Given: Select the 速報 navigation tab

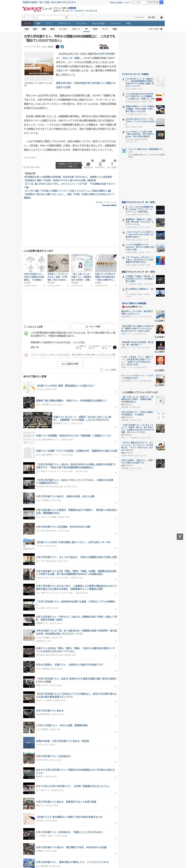Looking at the screenshot, I should point(38,23).
